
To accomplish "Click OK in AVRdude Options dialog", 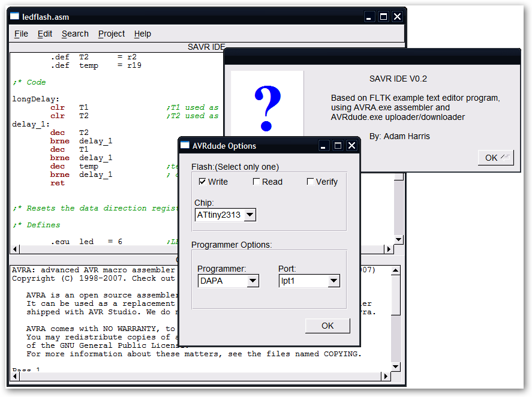I will click(x=327, y=326).
